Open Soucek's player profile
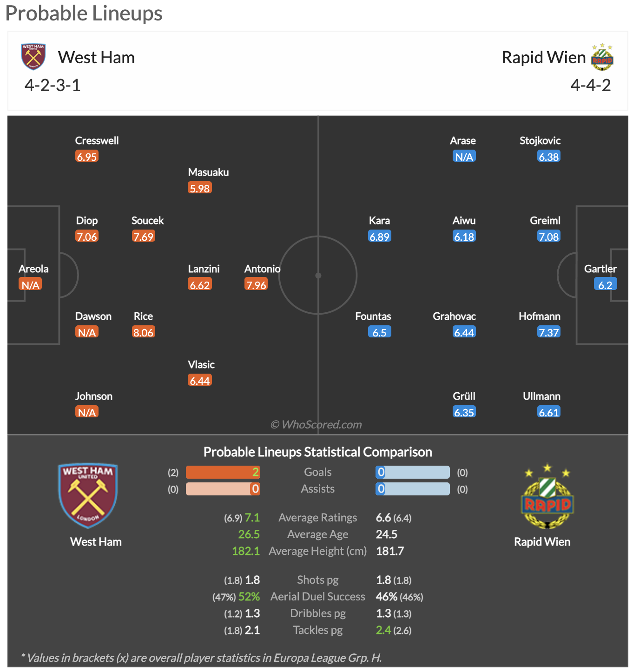This screenshot has width=633, height=672. click(147, 220)
